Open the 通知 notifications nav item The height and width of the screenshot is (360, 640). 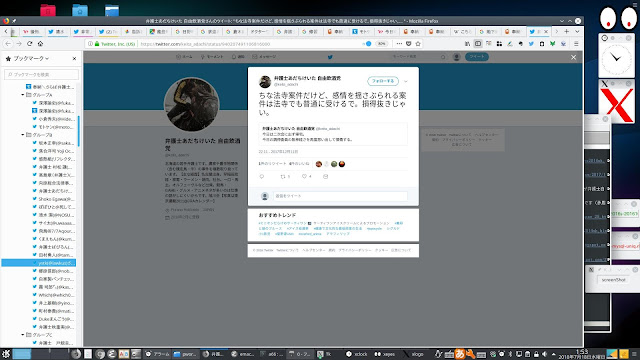[238, 57]
